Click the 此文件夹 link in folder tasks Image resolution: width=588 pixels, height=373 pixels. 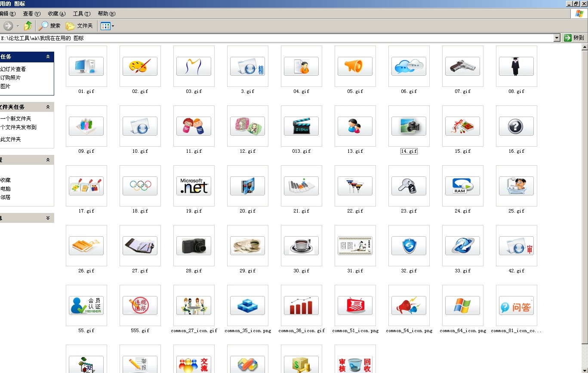click(10, 139)
